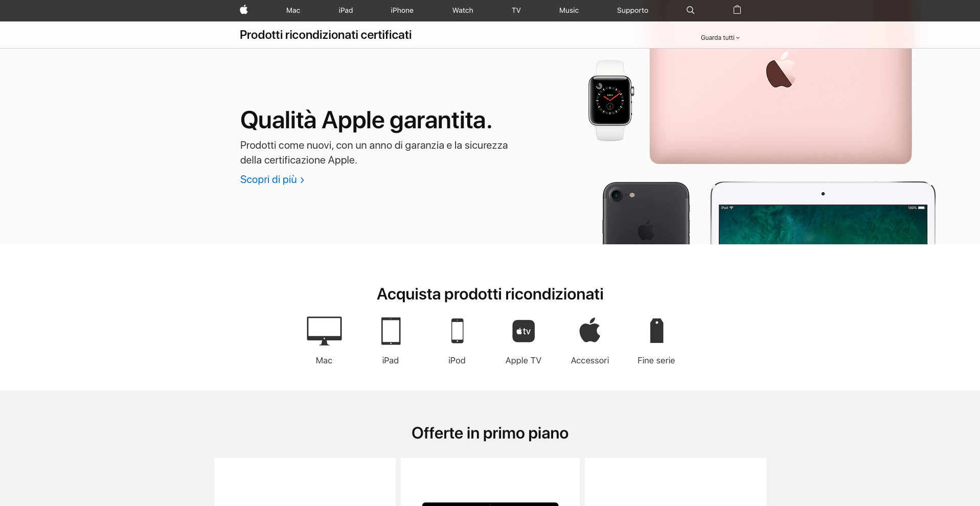
Task: Open the Music menu item
Action: pyautogui.click(x=569, y=10)
